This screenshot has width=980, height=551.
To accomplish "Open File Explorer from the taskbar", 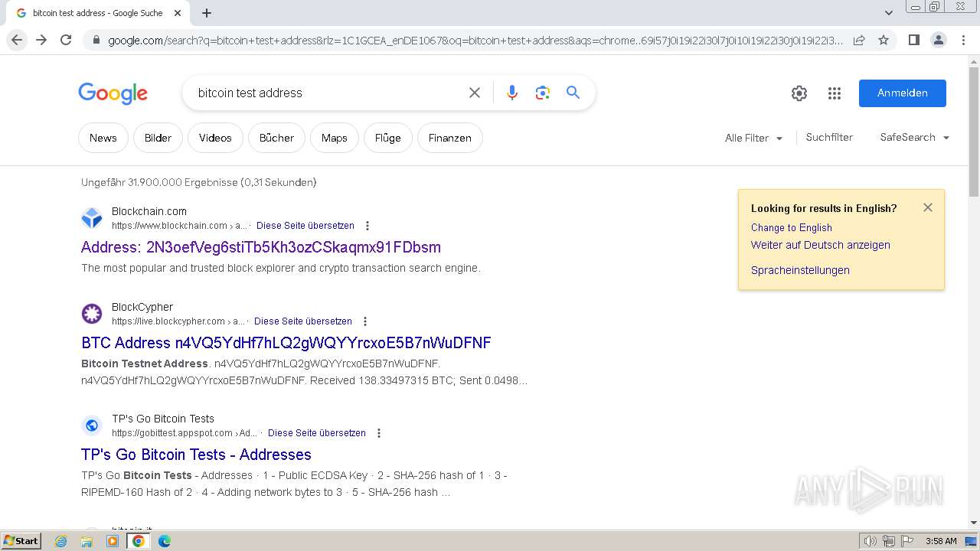I will click(x=87, y=541).
